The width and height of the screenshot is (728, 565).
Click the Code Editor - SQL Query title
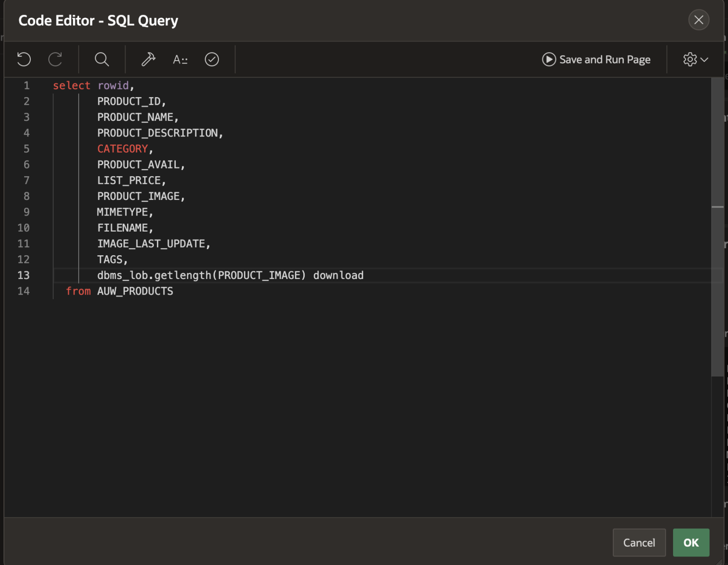coord(98,20)
